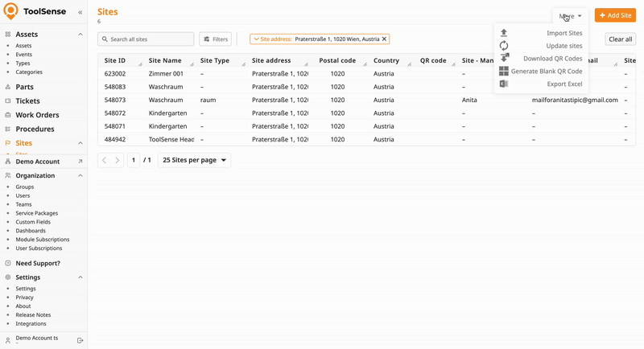Open Events in the sidebar

coord(24,54)
